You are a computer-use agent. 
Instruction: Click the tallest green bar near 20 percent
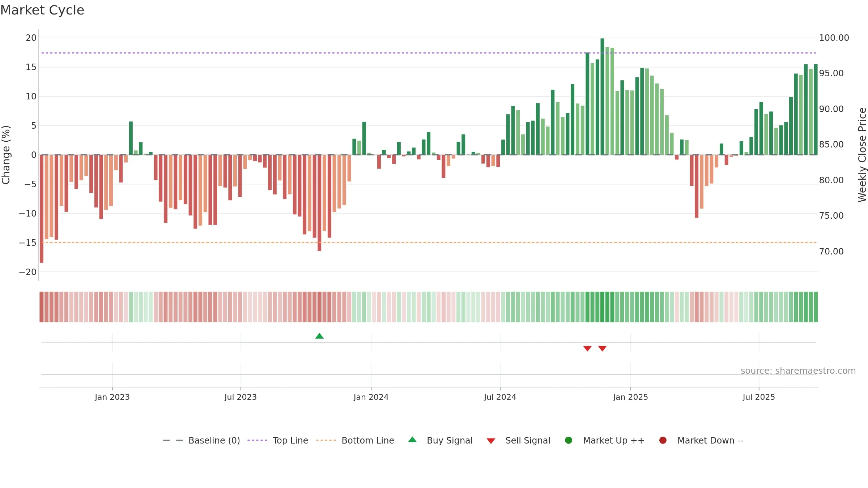click(602, 97)
